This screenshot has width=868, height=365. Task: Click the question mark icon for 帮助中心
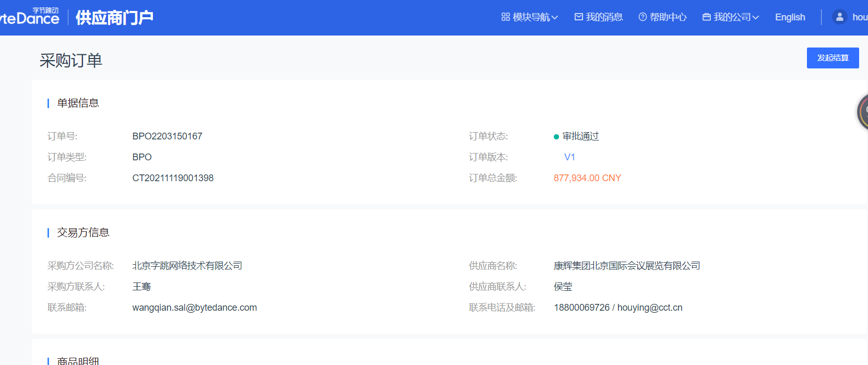point(643,17)
